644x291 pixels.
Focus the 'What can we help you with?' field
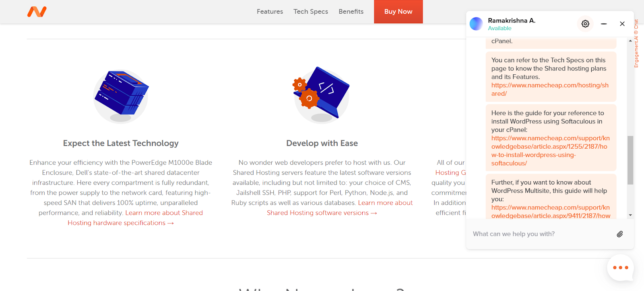[541, 234]
